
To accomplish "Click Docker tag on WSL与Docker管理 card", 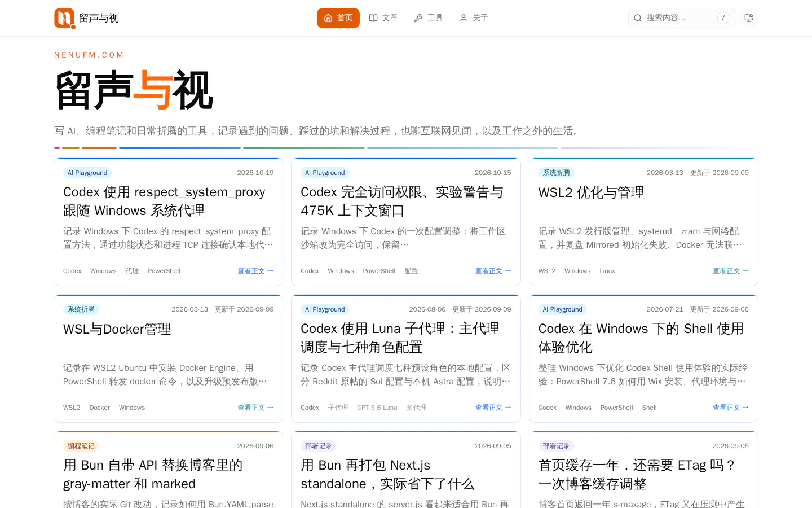I will (x=100, y=408).
